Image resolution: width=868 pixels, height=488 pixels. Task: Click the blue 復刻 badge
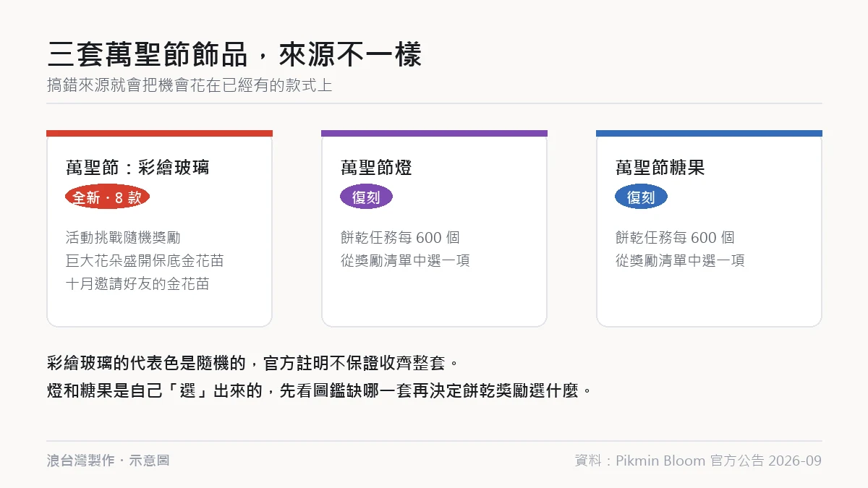(x=641, y=197)
